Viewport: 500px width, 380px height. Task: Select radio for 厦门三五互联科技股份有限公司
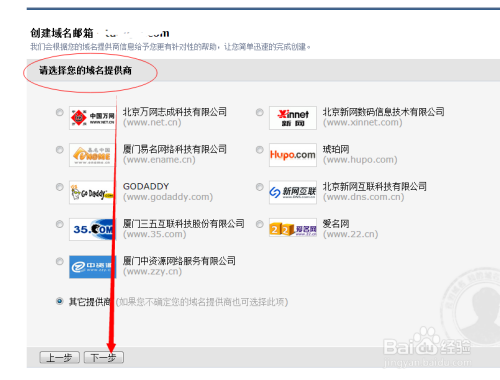point(60,224)
